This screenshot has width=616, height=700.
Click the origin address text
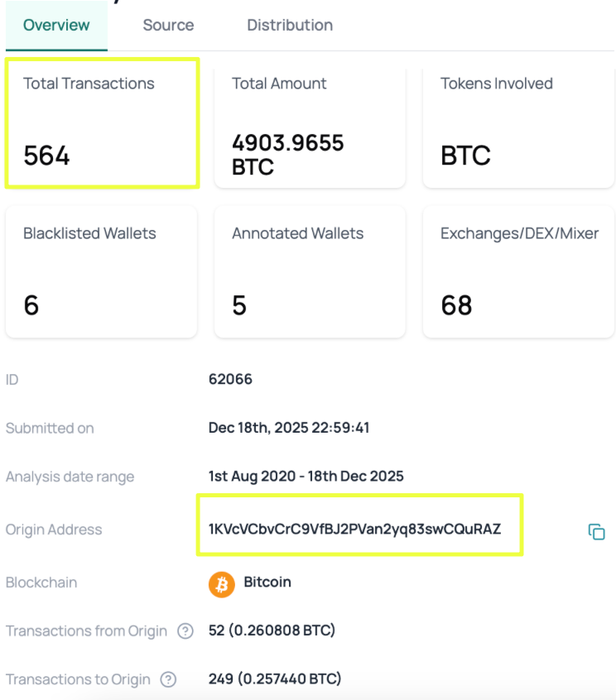point(354,530)
